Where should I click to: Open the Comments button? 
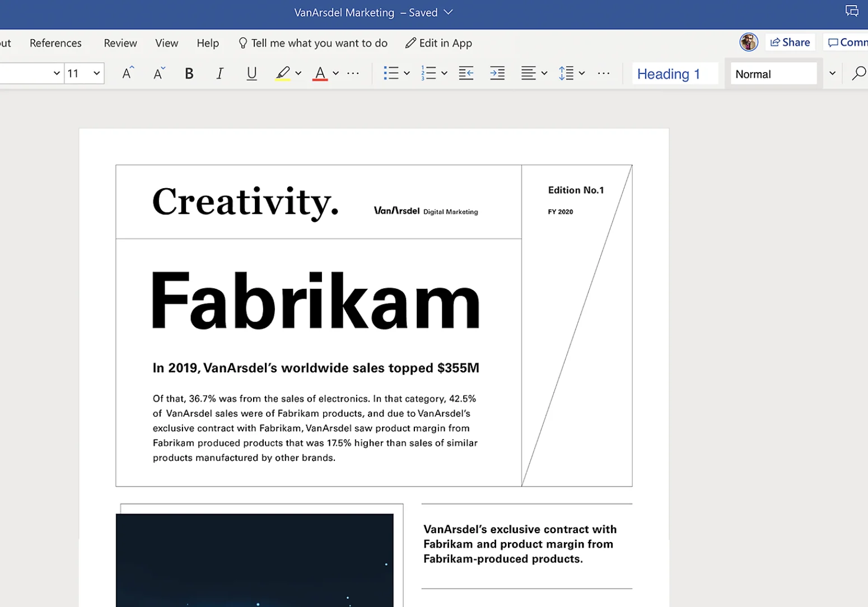coord(847,43)
